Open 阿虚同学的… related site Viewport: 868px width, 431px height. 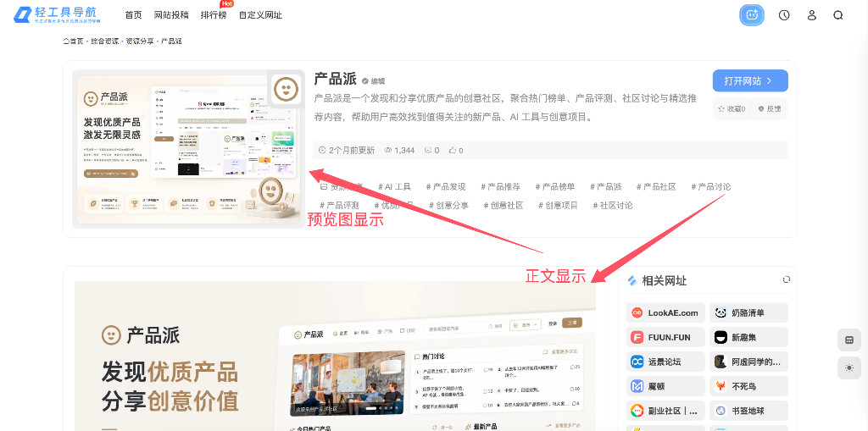(748, 362)
